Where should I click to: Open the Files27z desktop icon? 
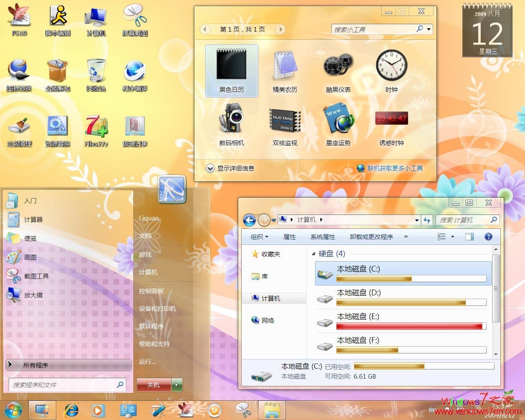(x=96, y=129)
